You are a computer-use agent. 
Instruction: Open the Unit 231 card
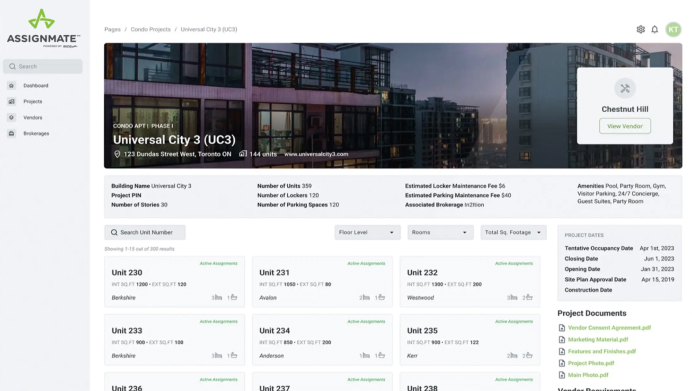point(322,282)
